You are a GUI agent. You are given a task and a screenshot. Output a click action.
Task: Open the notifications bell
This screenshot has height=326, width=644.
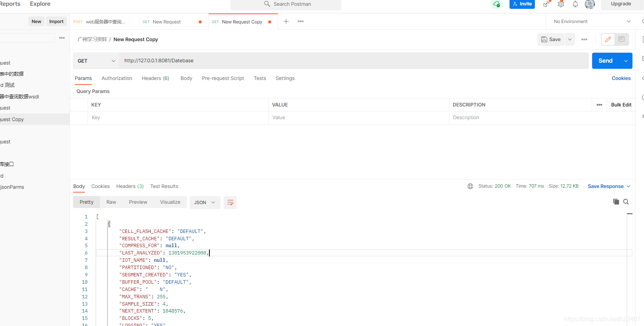click(575, 4)
